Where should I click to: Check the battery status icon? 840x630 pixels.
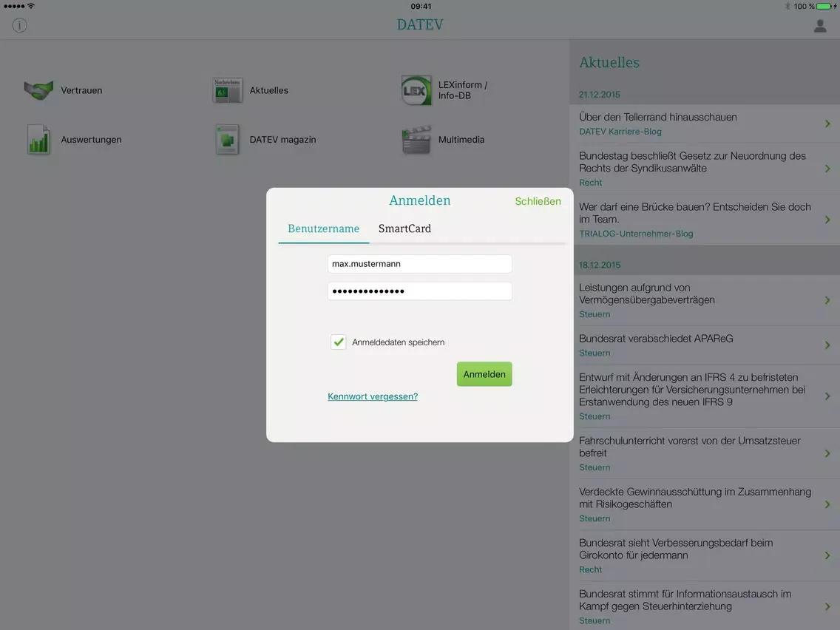point(825,7)
